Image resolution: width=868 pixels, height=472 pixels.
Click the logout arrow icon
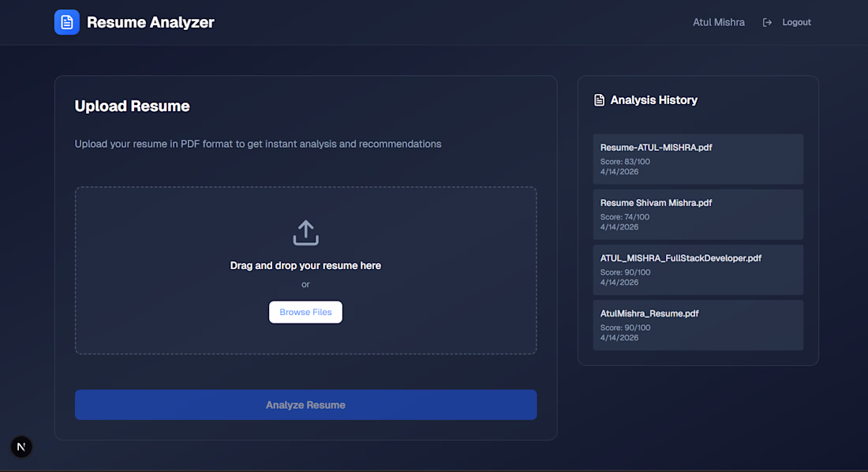tap(767, 22)
